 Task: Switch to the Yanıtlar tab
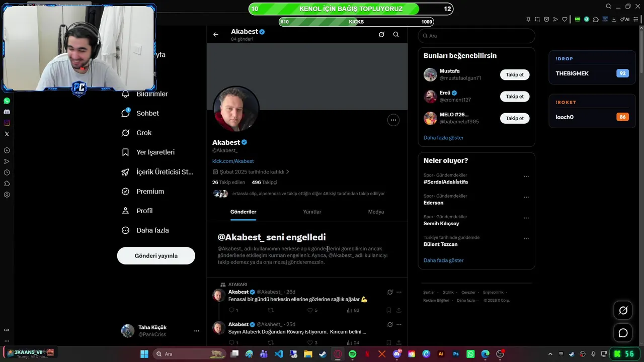pyautogui.click(x=312, y=212)
